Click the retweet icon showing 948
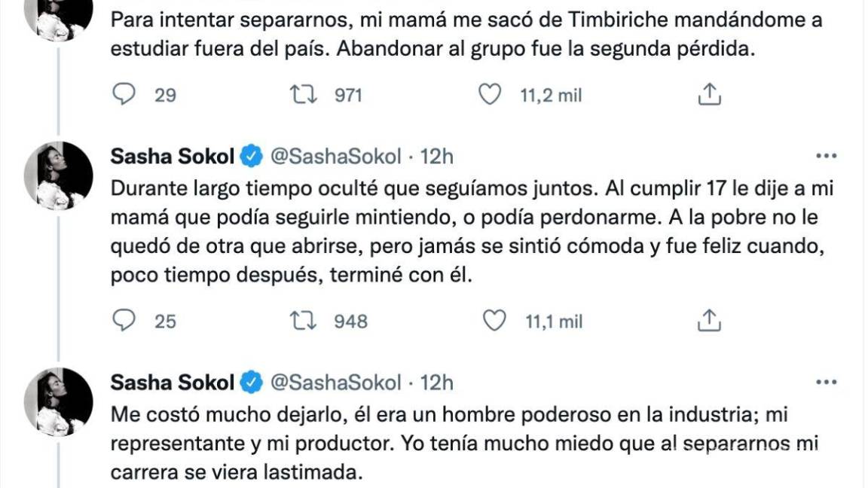This screenshot has width=868, height=488. (x=304, y=321)
